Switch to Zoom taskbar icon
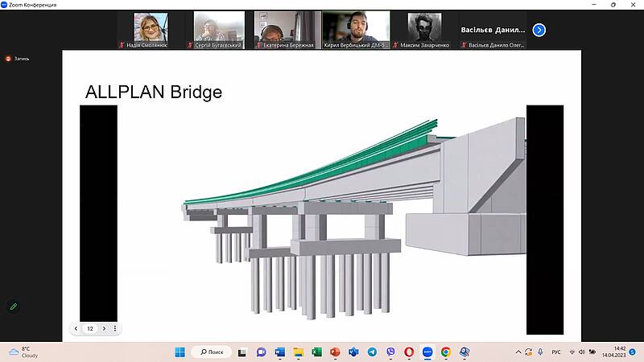 click(x=427, y=352)
